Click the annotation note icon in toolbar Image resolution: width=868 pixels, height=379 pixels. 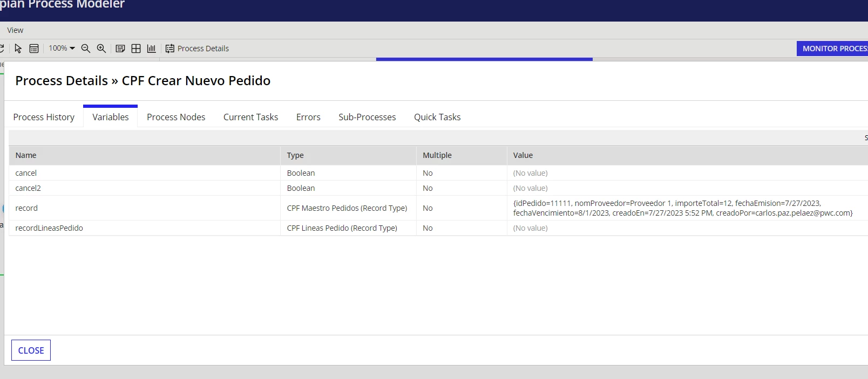pyautogui.click(x=120, y=49)
